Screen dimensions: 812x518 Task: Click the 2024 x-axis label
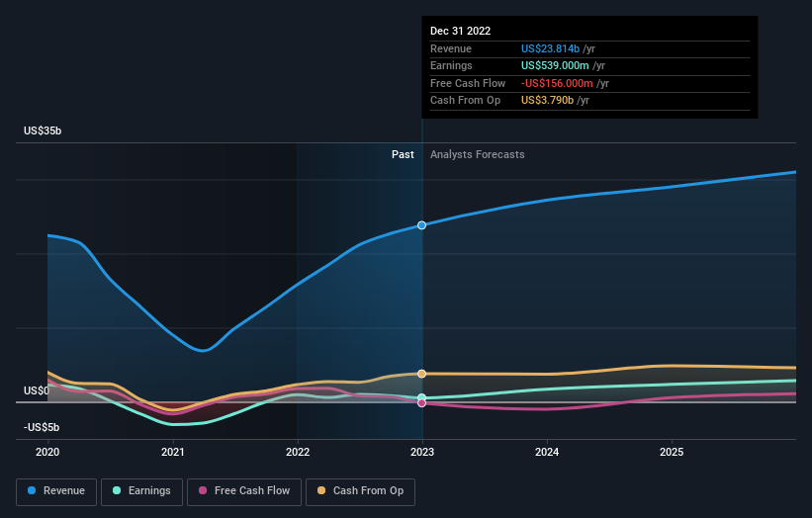tap(547, 452)
